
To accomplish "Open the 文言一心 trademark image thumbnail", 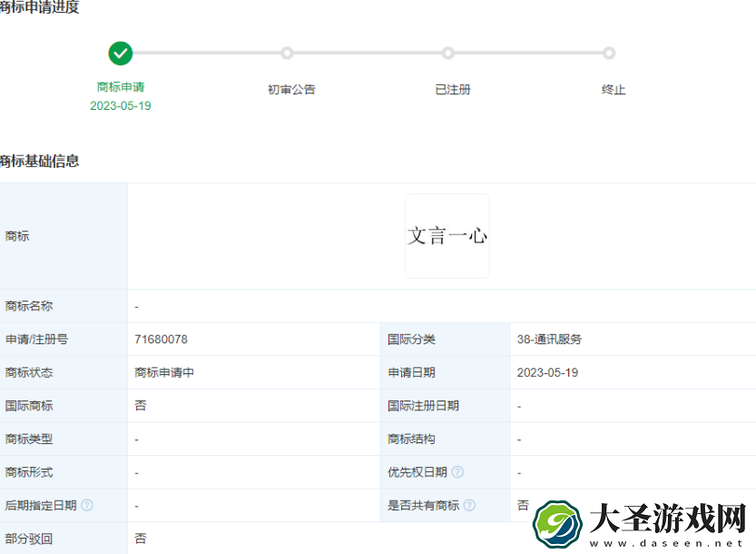I will (447, 236).
